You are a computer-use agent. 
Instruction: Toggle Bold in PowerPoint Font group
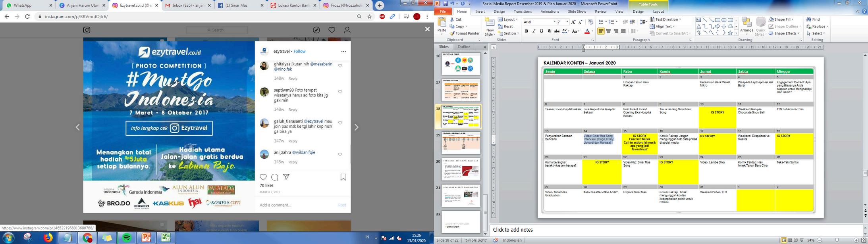click(527, 31)
